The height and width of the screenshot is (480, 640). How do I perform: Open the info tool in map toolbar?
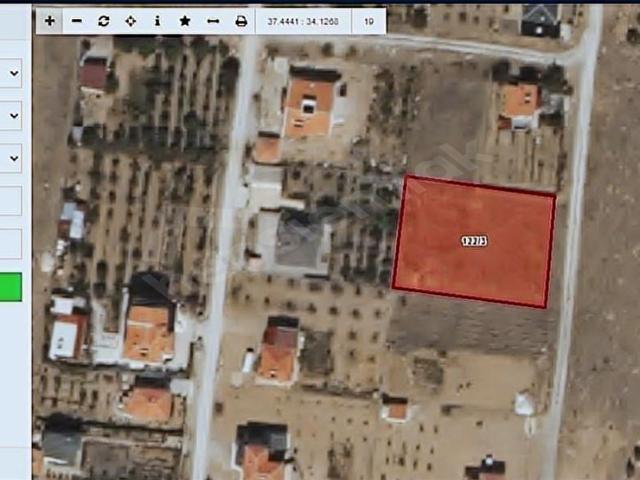(158, 21)
